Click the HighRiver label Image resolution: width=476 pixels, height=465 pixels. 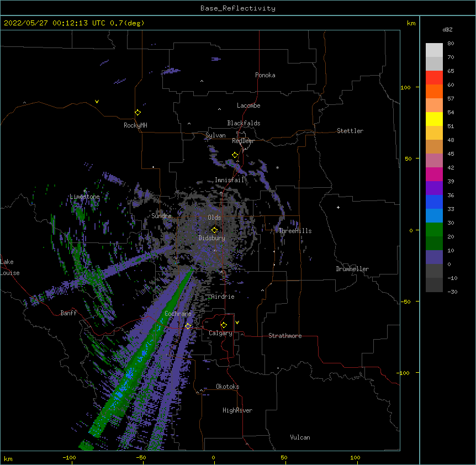pyautogui.click(x=237, y=410)
